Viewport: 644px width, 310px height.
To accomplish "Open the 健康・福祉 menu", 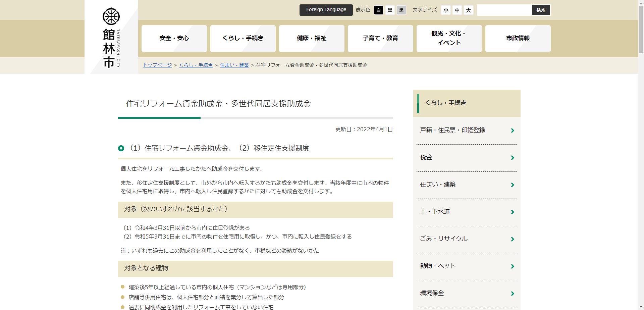I will point(312,39).
